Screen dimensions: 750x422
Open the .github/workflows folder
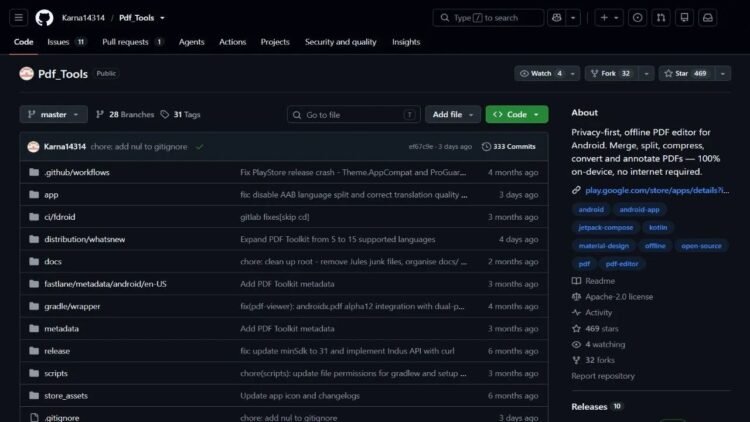[77, 172]
